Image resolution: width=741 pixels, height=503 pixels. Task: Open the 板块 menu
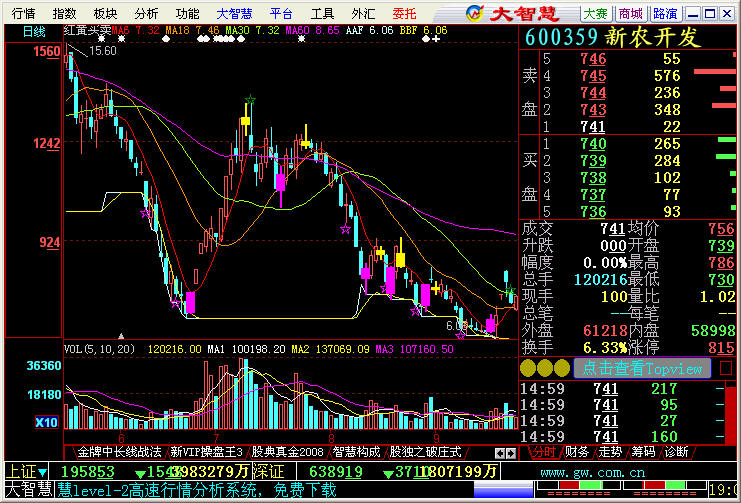(x=105, y=14)
